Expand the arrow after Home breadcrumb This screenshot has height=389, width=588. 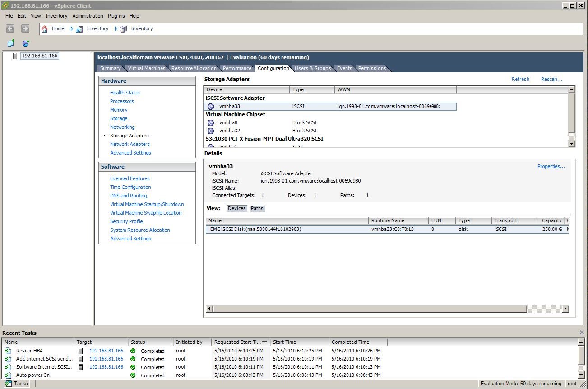(72, 29)
